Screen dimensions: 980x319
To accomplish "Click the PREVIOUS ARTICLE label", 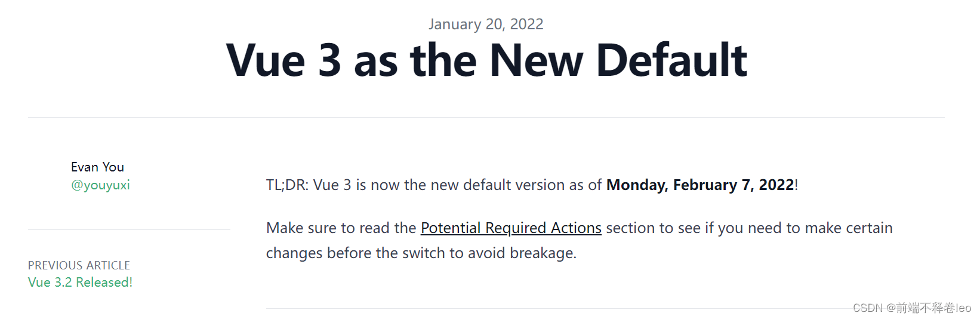I will (79, 265).
